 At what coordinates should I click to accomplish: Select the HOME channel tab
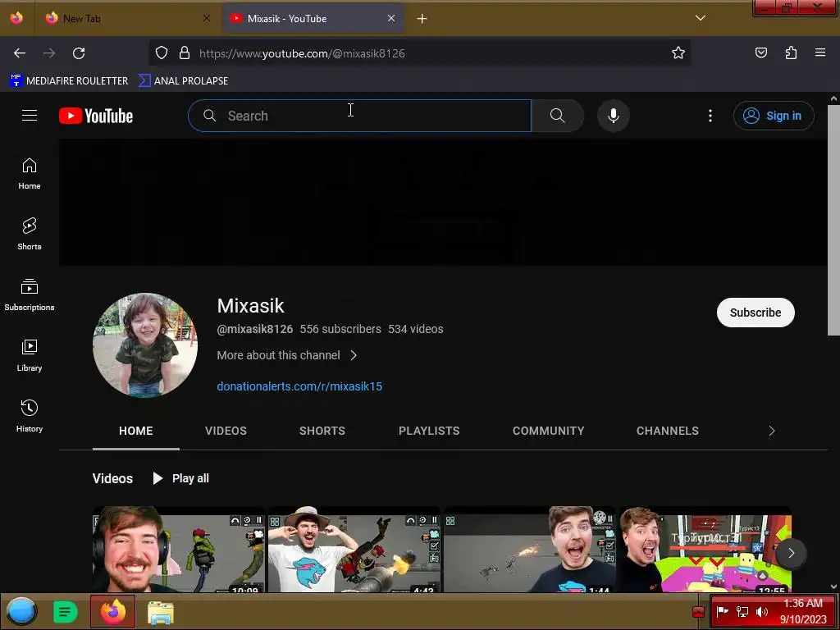136,431
